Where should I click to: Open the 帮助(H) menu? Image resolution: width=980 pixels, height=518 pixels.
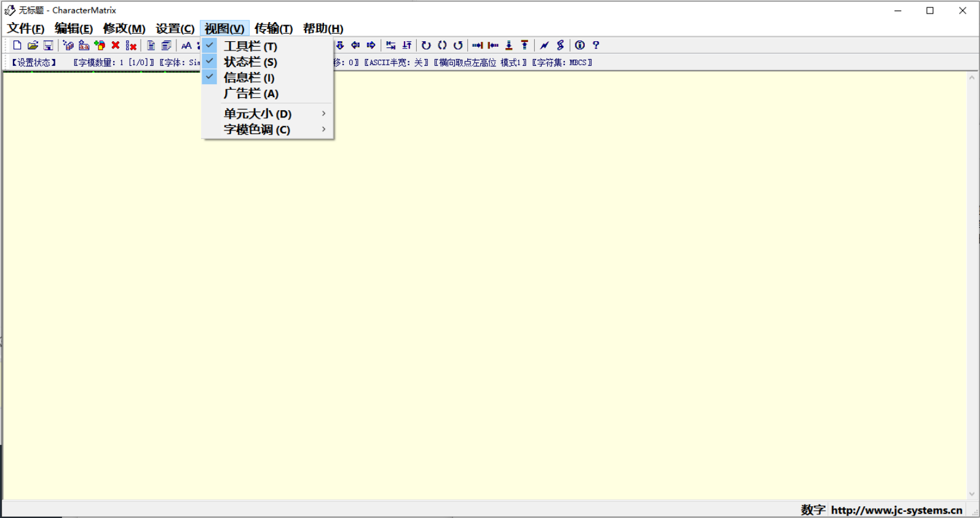tap(323, 29)
